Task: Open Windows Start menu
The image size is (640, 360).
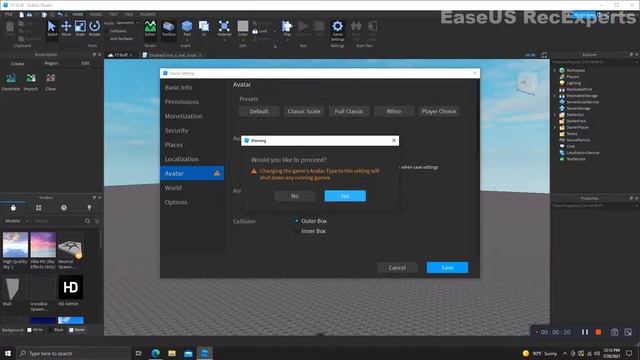Action: click(x=8, y=353)
